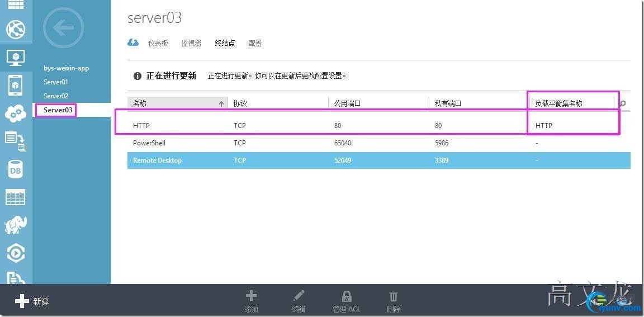Click the 正在进行更新 bold notice heading
Image resolution: width=644 pixels, height=317 pixels.
click(171, 76)
